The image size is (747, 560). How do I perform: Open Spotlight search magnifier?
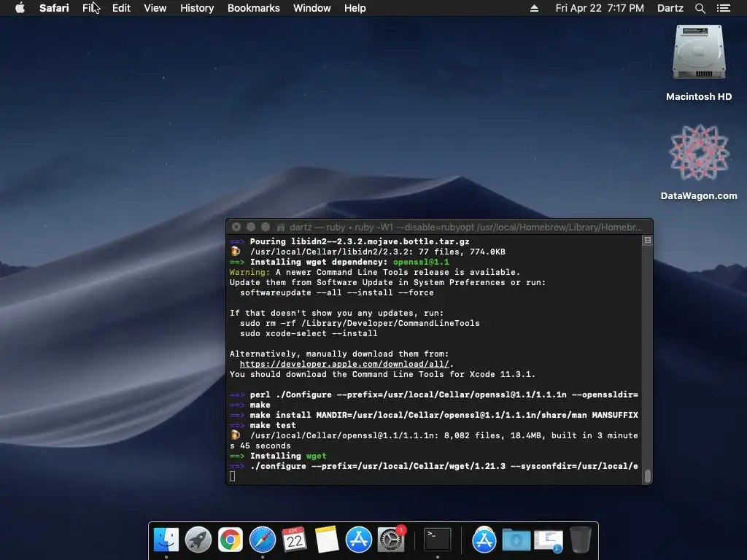point(700,8)
